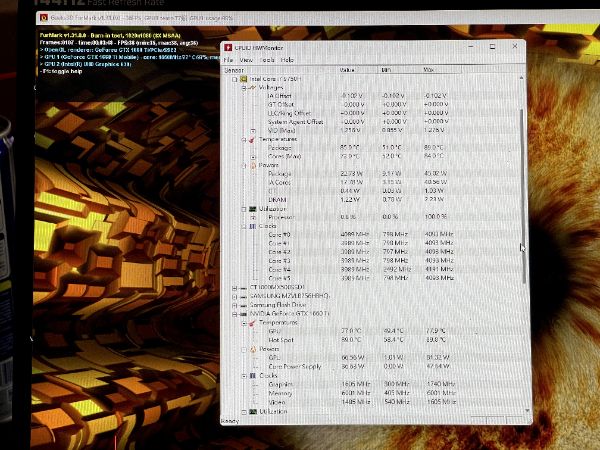Click the 'Ready' status bar text in HWMonitor
This screenshot has width=600, height=450.
230,421
